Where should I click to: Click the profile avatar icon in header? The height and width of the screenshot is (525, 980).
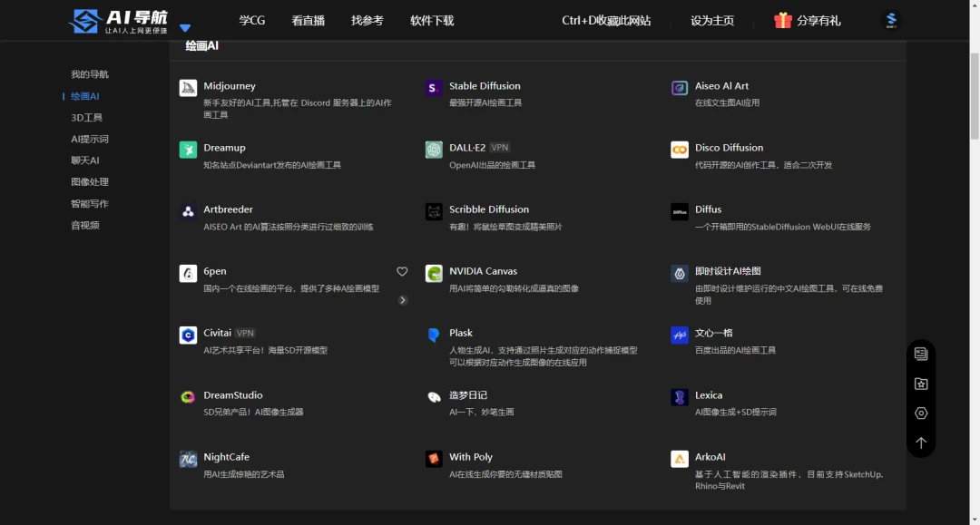[x=891, y=20]
